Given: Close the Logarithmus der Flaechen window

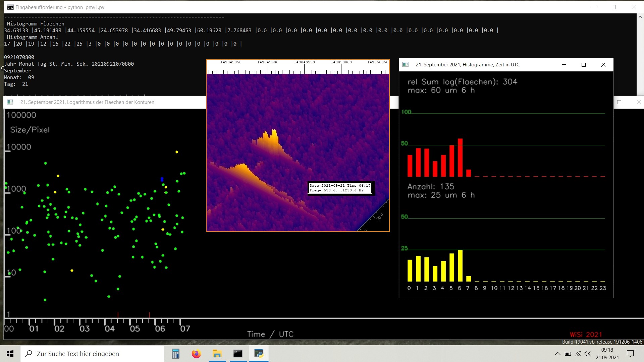Looking at the screenshot, I should pyautogui.click(x=639, y=102).
